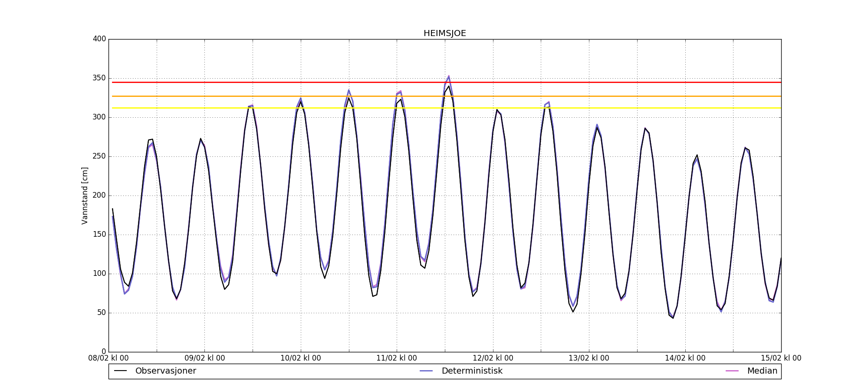Click the blue Deterministisk legend line
This screenshot has height=391, width=868.
tap(426, 371)
